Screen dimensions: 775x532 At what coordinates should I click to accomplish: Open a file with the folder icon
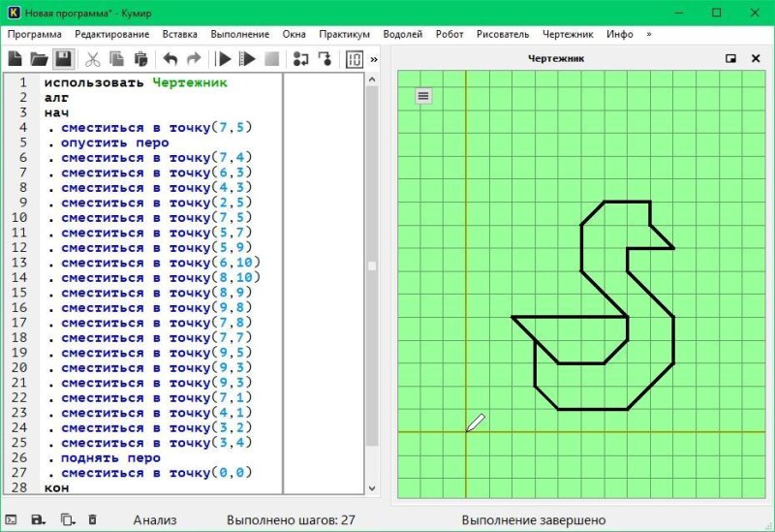[x=39, y=59]
